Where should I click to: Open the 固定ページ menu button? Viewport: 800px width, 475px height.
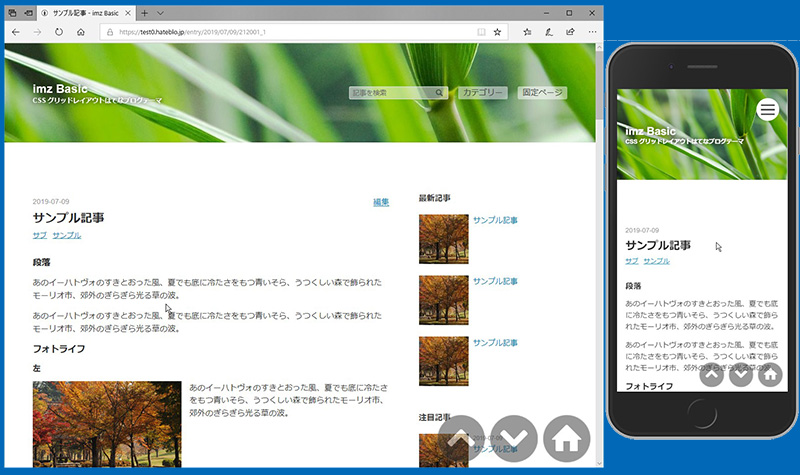[542, 92]
